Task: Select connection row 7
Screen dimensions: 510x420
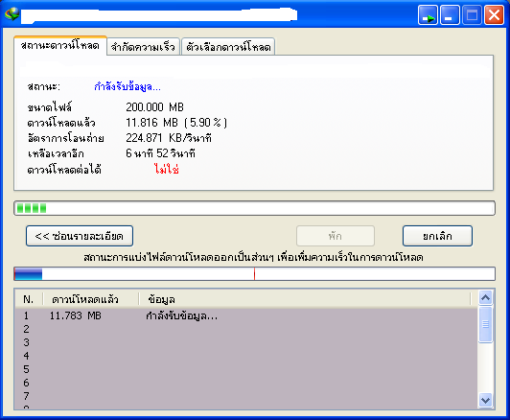Action: (x=245, y=396)
